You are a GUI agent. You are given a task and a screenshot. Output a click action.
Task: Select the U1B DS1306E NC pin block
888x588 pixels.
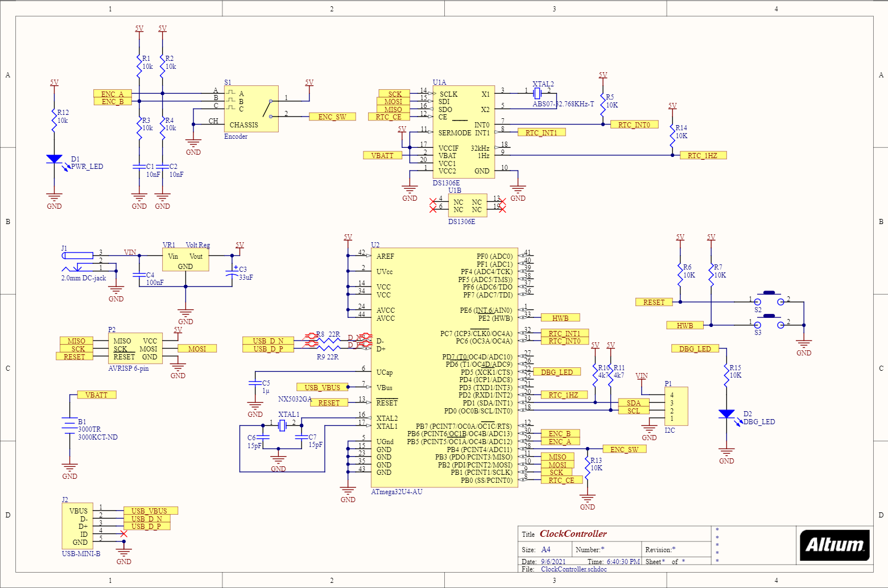click(x=467, y=206)
